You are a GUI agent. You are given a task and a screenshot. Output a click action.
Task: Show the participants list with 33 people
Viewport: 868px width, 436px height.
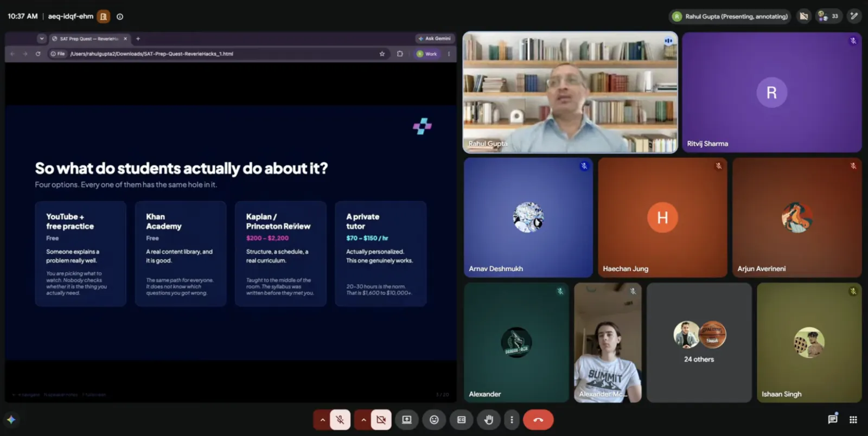pos(828,16)
